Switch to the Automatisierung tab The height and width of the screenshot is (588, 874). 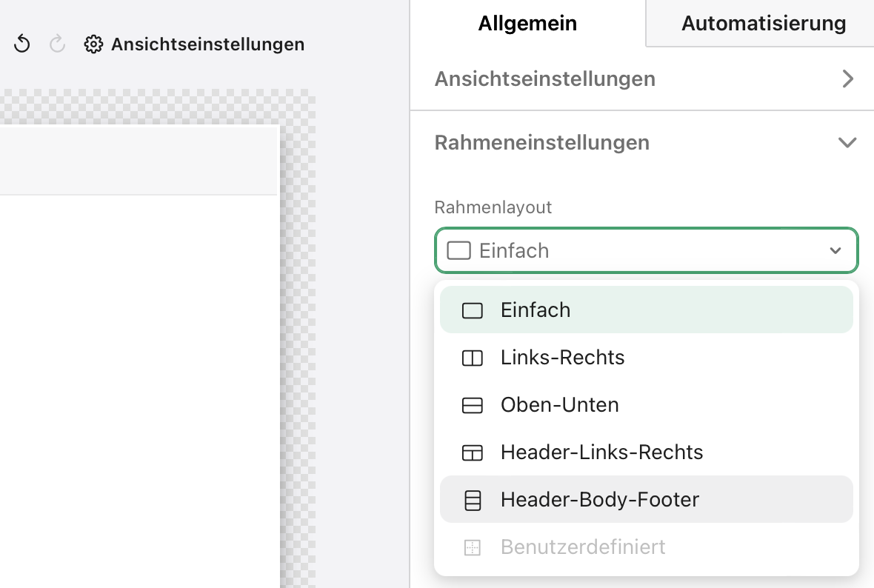[x=764, y=23]
